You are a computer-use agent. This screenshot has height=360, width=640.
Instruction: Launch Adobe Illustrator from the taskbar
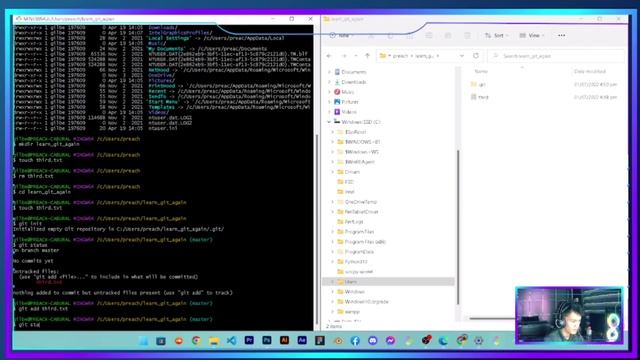[284, 340]
